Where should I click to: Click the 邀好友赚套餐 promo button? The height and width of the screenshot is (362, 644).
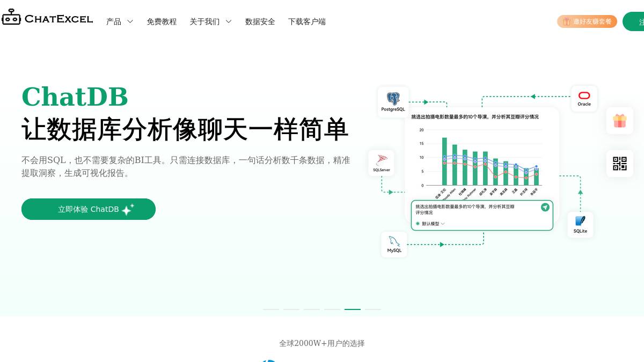(587, 21)
